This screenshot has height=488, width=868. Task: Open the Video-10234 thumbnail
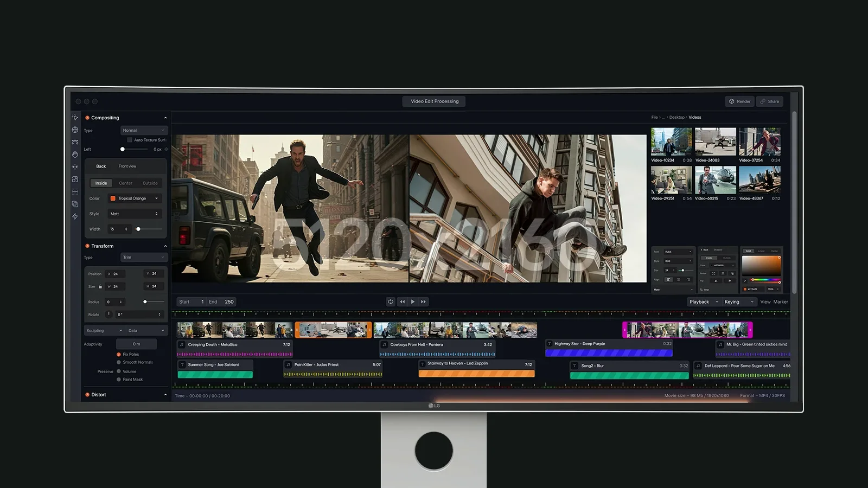point(671,142)
